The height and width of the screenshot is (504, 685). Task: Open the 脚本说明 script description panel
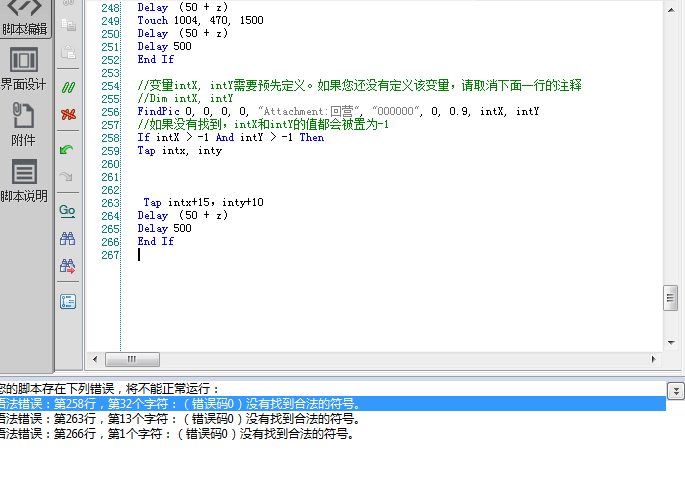(x=23, y=180)
